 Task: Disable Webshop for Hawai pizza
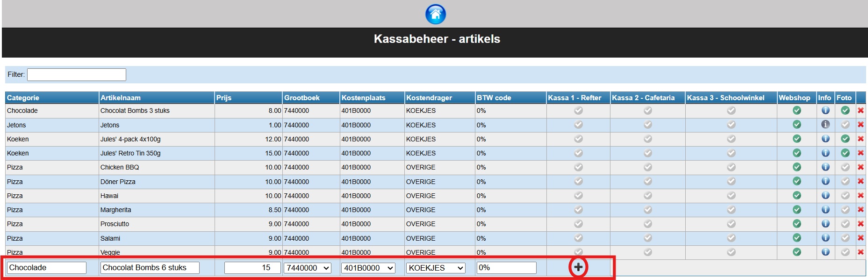coord(796,196)
